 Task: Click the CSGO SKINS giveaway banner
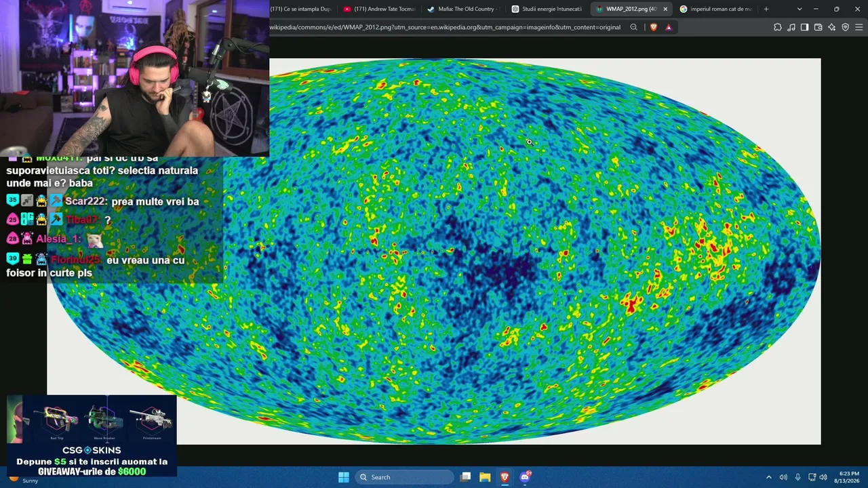pos(92,436)
